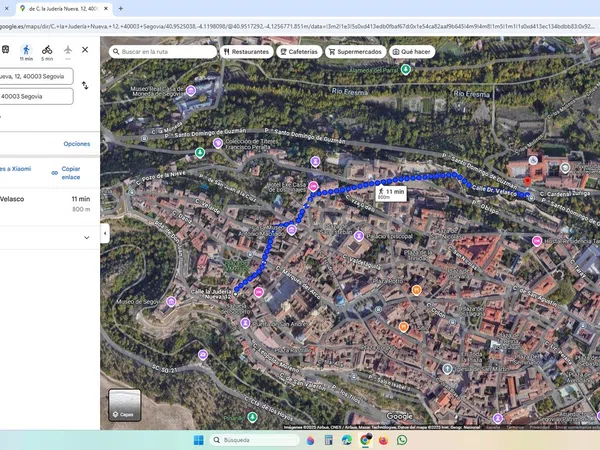Open Alameda del Parral park marker
This screenshot has width=600, height=450.
pyautogui.click(x=406, y=69)
